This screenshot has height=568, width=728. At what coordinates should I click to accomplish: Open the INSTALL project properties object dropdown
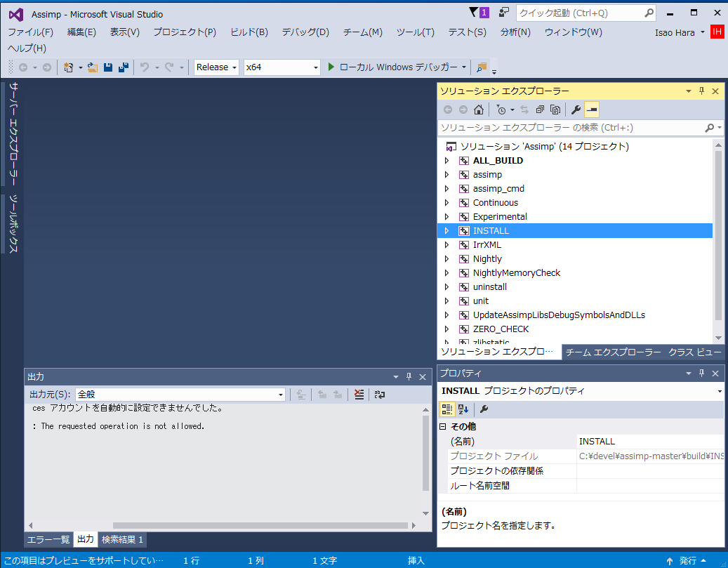click(720, 391)
